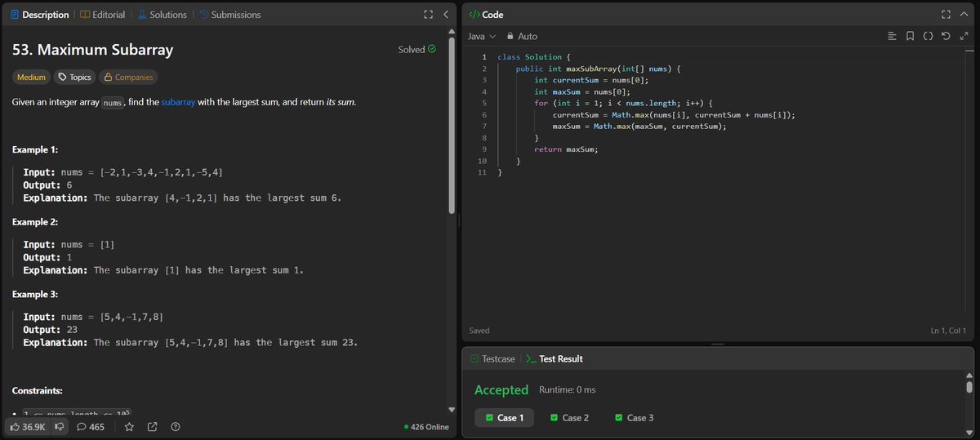
Task: Click the Test Result panel scrollbar thumb
Action: click(x=969, y=387)
